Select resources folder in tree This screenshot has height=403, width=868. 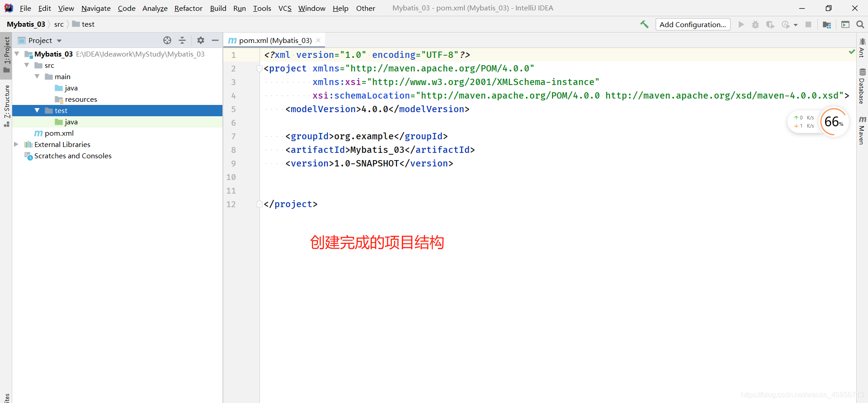(x=81, y=100)
